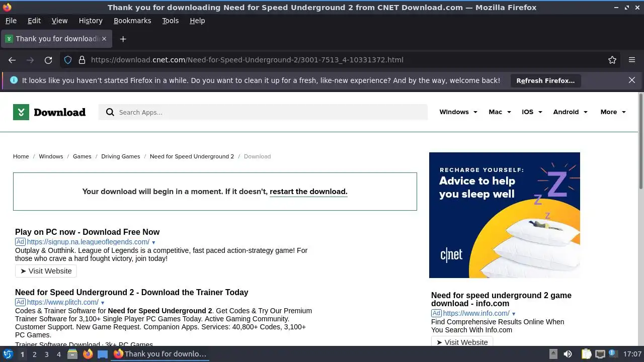
Task: Open dropdown arrow next to leagueoflegends ad URL
Action: click(153, 242)
